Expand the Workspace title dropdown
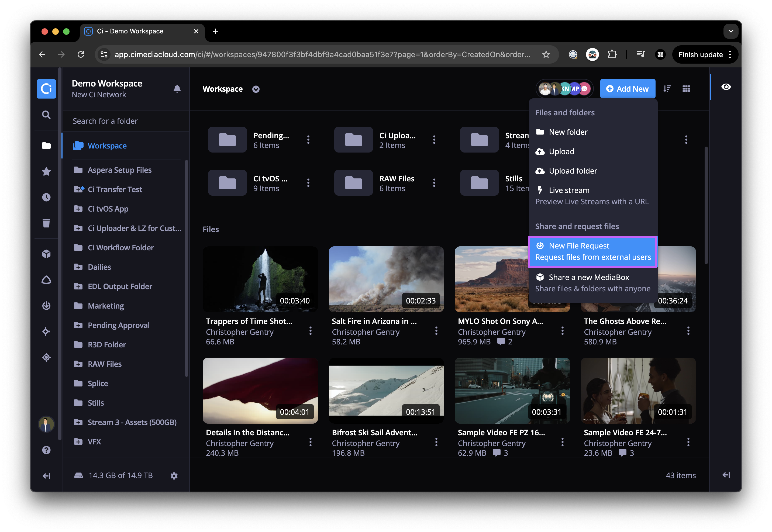 (x=255, y=89)
